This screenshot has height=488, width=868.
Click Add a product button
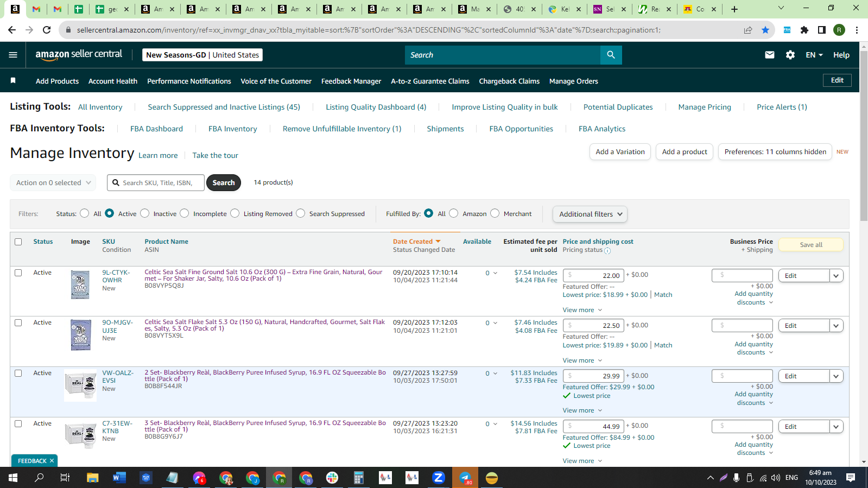pos(685,152)
